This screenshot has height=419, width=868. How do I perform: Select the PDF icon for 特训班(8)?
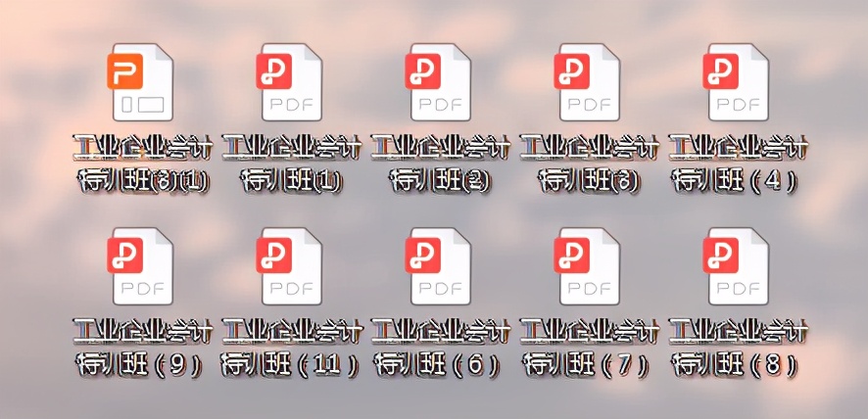pyautogui.click(x=737, y=266)
